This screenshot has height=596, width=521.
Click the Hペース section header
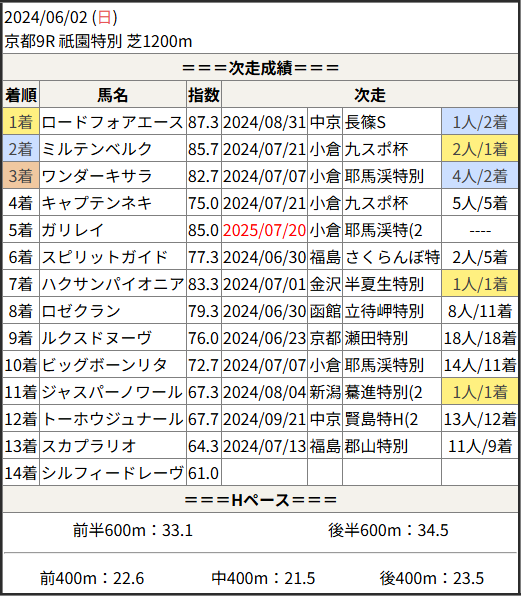click(x=260, y=499)
